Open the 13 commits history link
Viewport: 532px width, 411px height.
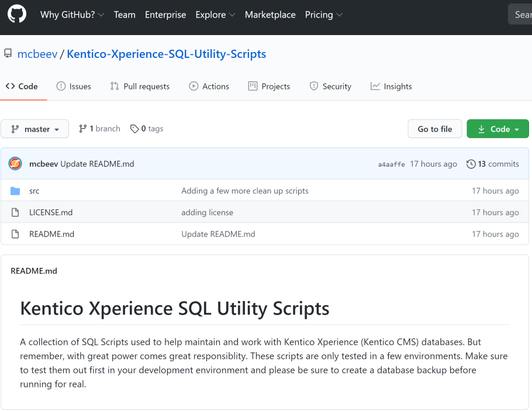(x=493, y=164)
